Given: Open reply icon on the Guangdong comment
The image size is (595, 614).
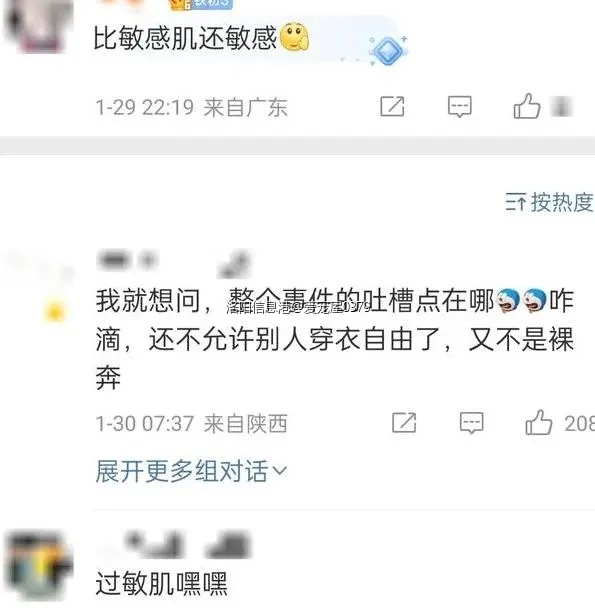Looking at the screenshot, I should tap(459, 106).
